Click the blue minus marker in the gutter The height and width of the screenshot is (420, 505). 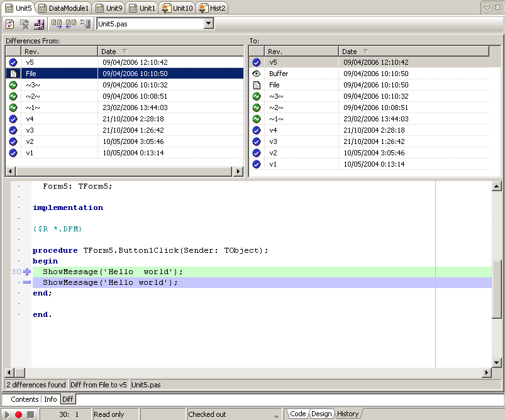[x=26, y=283]
